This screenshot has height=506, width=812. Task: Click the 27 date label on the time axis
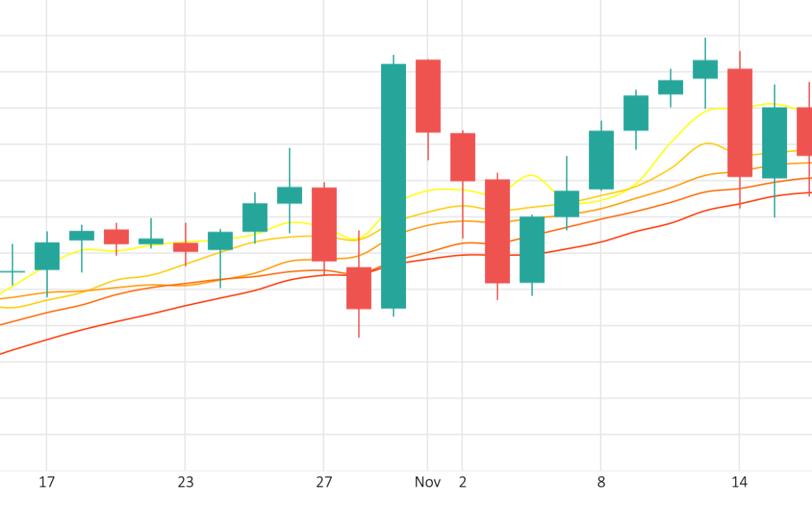[324, 482]
